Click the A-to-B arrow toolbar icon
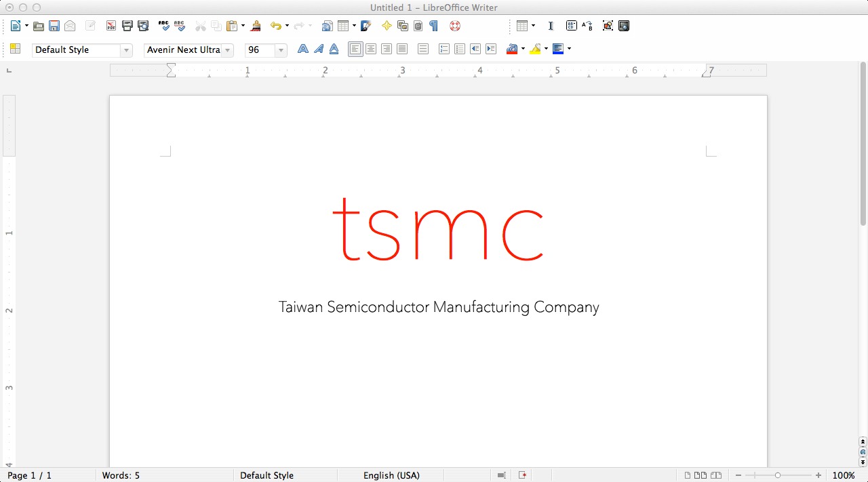868x482 pixels. [x=587, y=26]
